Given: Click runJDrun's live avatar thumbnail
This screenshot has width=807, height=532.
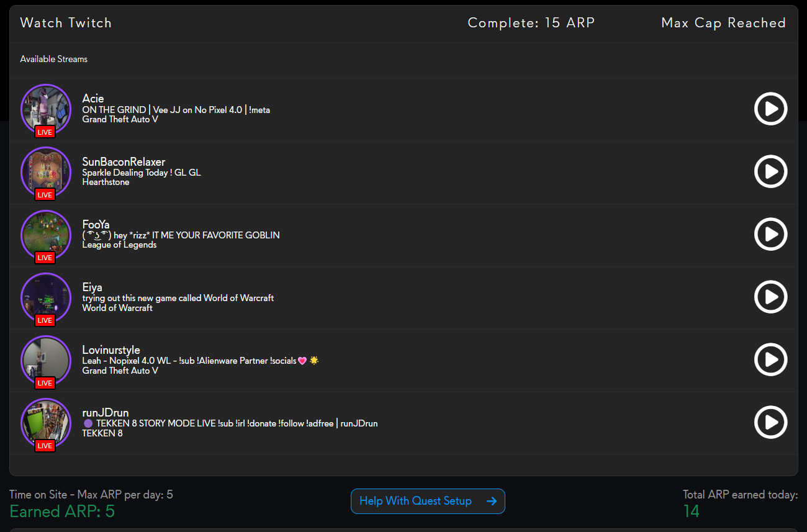Looking at the screenshot, I should click(x=46, y=423).
